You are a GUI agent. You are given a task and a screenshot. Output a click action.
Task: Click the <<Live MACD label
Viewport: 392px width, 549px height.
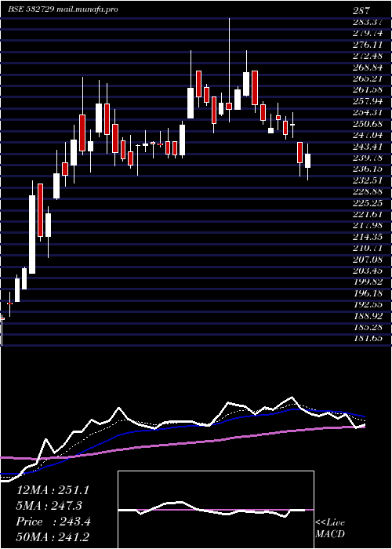[x=330, y=528]
